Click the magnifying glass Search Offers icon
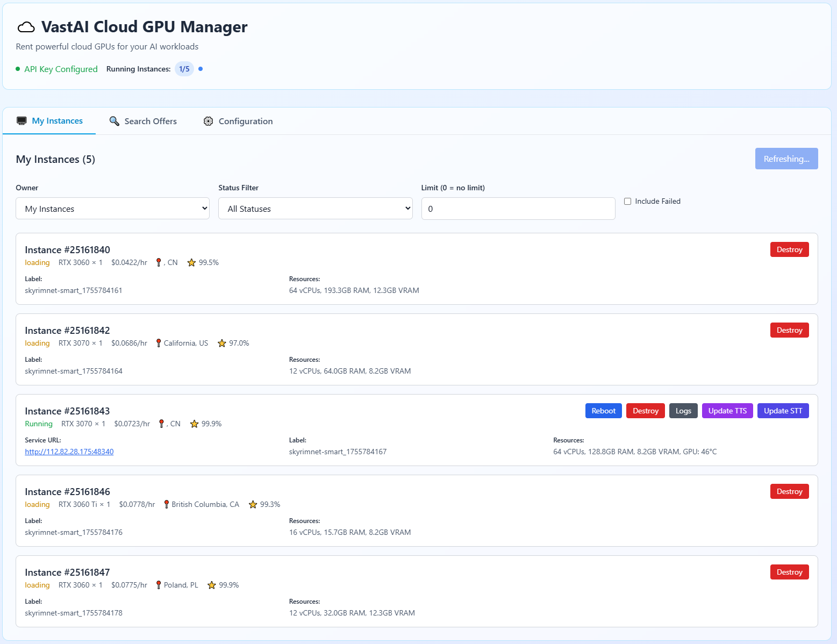Viewport: 837px width, 644px height. click(115, 121)
